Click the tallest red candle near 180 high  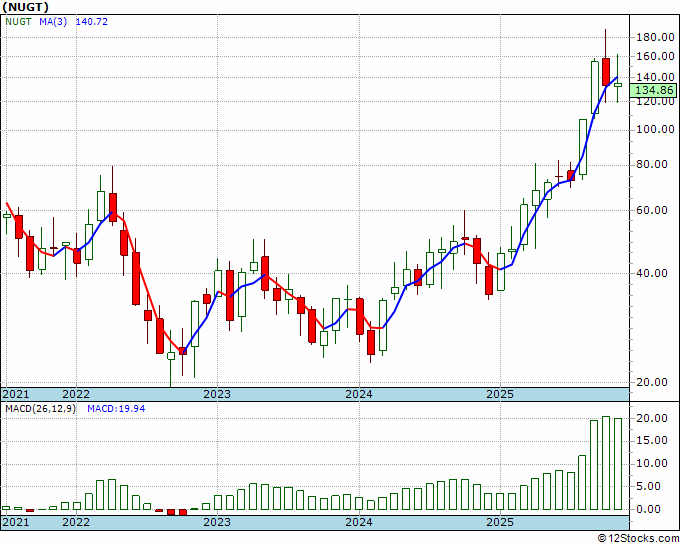[x=606, y=72]
